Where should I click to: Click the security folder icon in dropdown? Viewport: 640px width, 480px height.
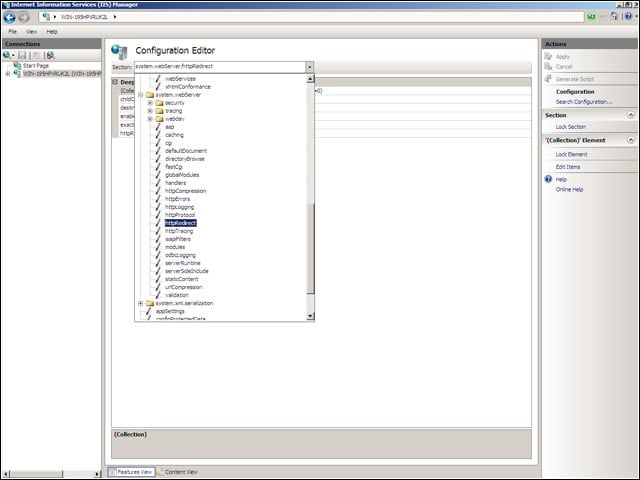pos(159,103)
